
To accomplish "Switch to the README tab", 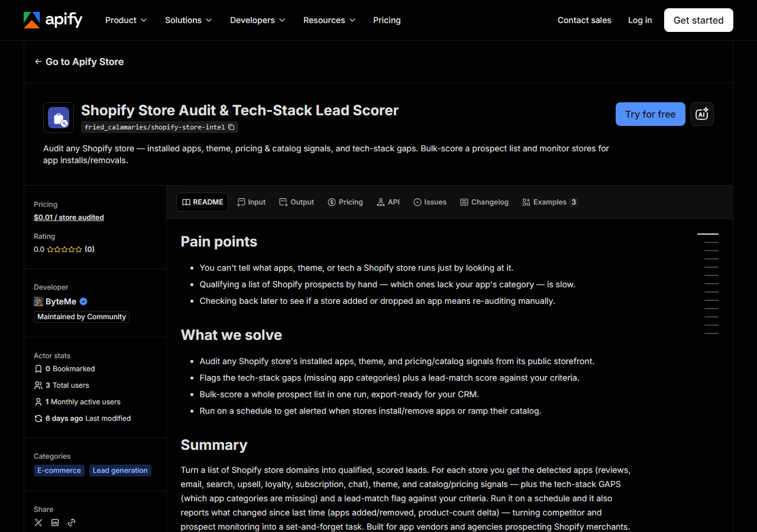I will coord(202,202).
